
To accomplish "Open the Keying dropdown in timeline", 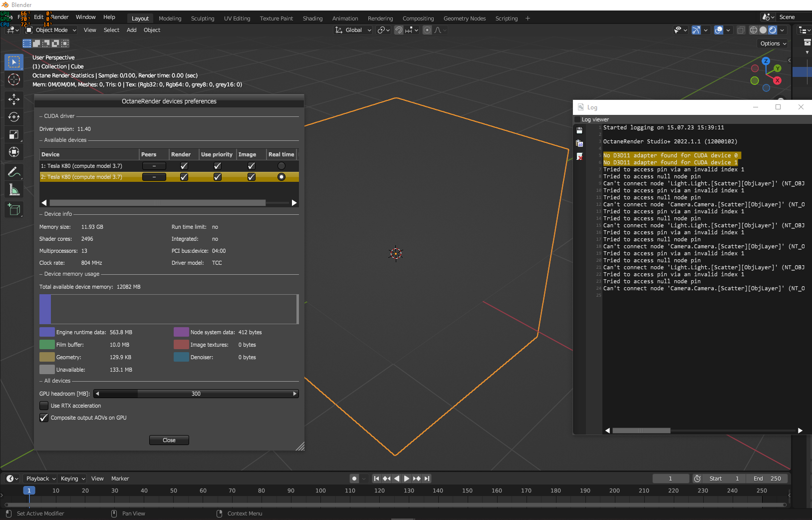I will 73,479.
